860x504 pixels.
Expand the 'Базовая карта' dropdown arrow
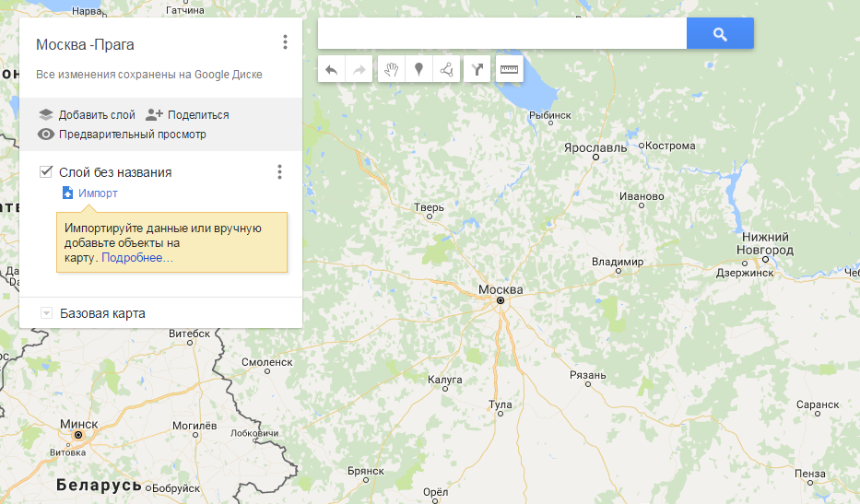pyautogui.click(x=46, y=313)
